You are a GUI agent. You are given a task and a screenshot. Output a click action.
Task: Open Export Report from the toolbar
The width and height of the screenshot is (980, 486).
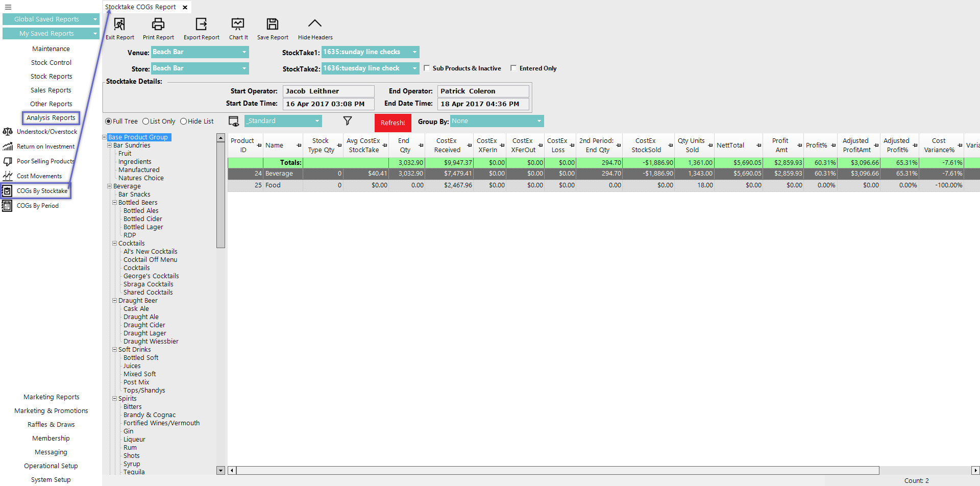(x=201, y=24)
